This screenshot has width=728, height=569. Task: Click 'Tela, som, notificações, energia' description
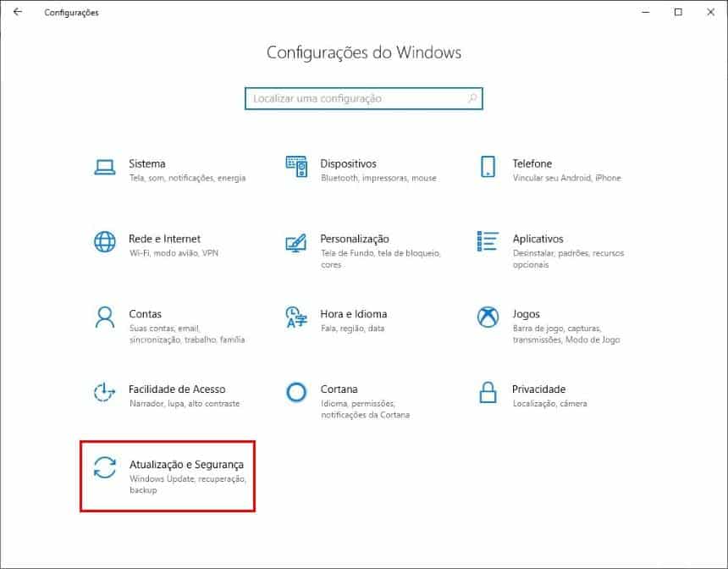[x=187, y=178]
